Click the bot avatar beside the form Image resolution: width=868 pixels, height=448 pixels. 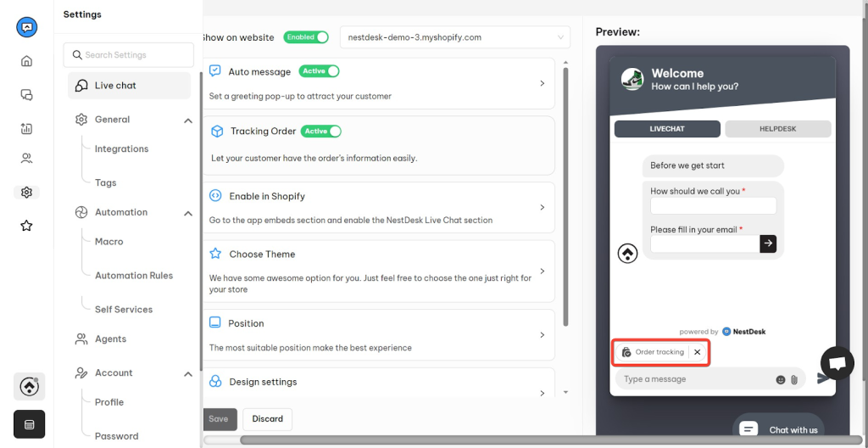[628, 253]
